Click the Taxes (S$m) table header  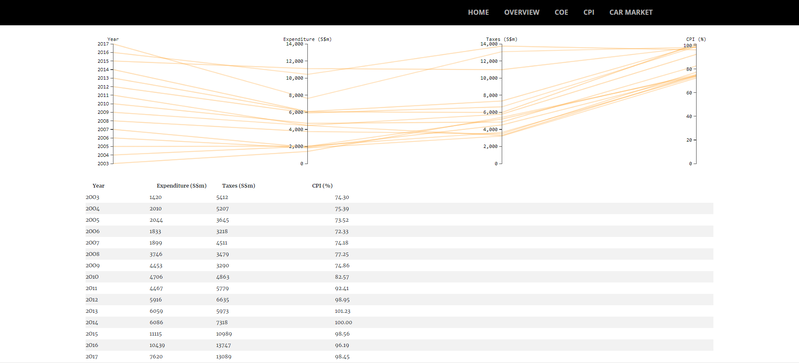(x=238, y=186)
